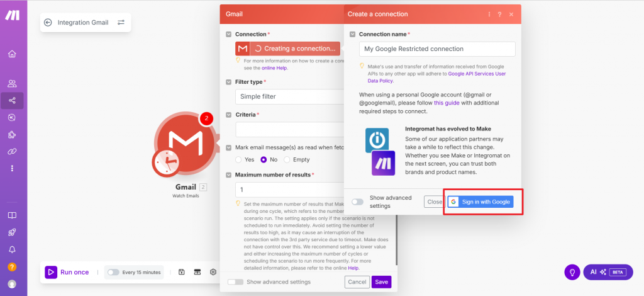Image resolution: width=644 pixels, height=296 pixels.
Task: Open the Connections chain link icon
Action: click(12, 151)
